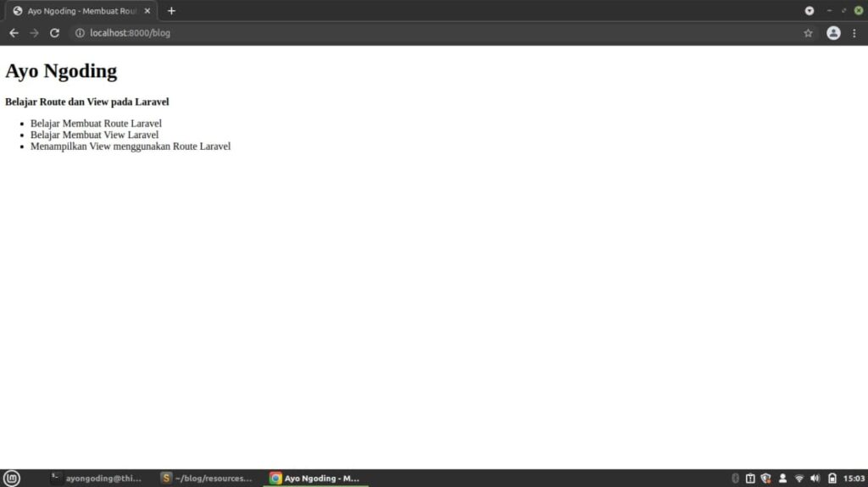868x487 pixels.
Task: Go back to the previous page
Action: (x=14, y=33)
